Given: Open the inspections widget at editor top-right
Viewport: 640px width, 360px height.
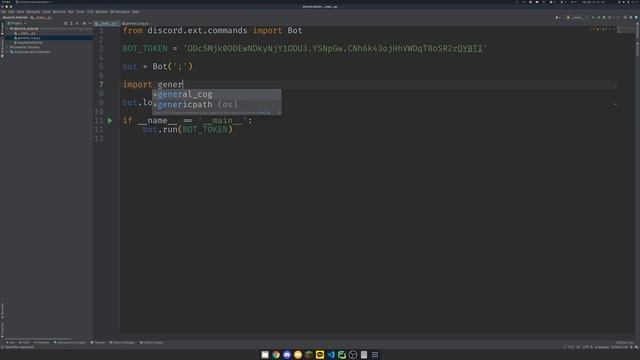Looking at the screenshot, I should click(x=602, y=29).
